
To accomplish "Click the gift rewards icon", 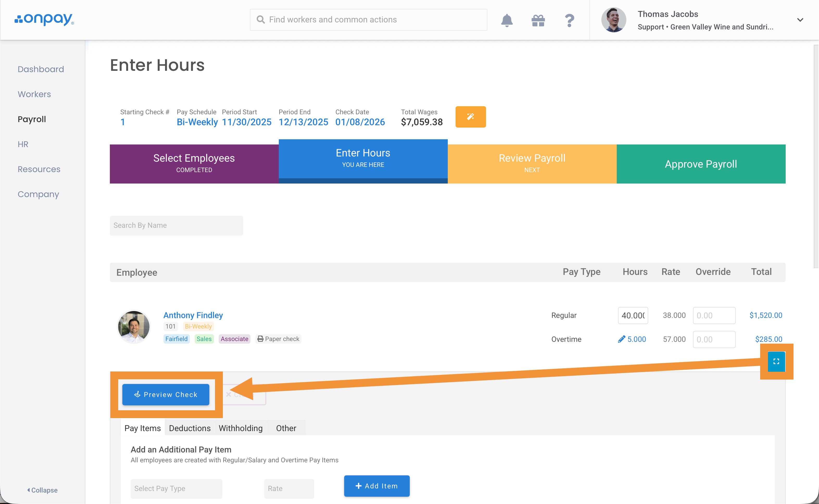I will pyautogui.click(x=538, y=20).
